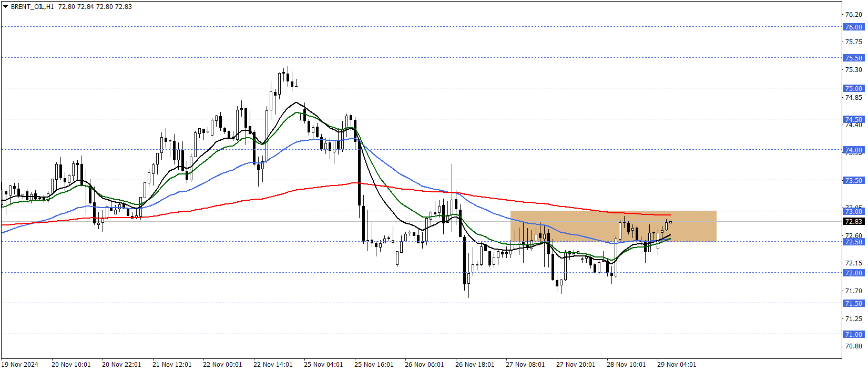Click the 71.70 price scale value

pyautogui.click(x=853, y=291)
